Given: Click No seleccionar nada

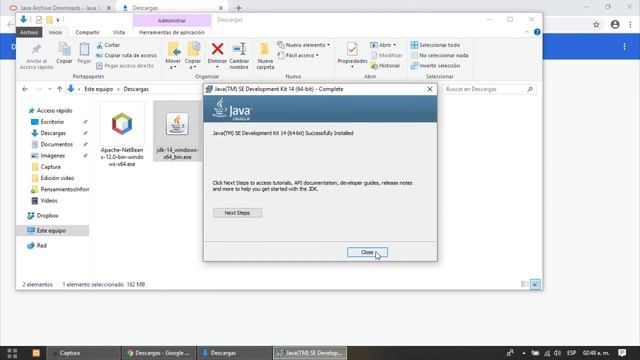Looking at the screenshot, I should [439, 55].
